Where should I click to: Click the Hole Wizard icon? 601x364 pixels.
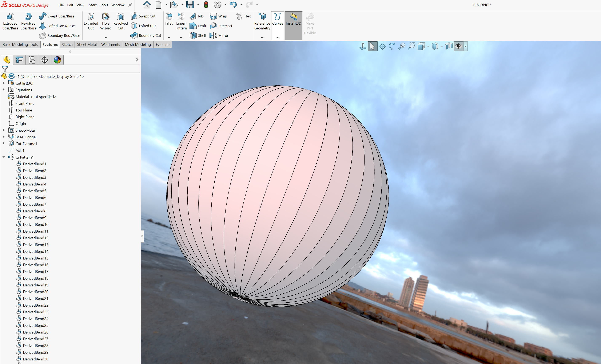[x=106, y=21]
